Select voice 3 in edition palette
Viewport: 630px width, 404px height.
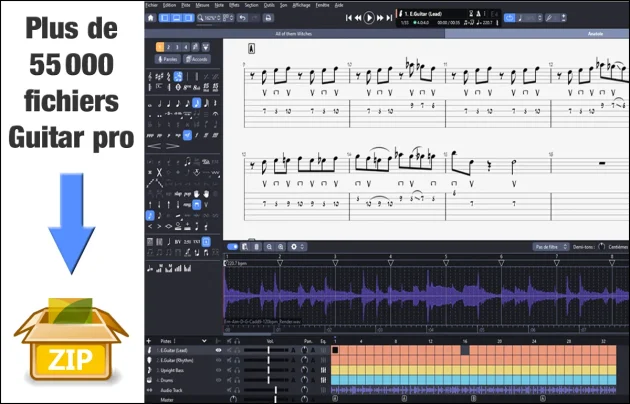(177, 47)
